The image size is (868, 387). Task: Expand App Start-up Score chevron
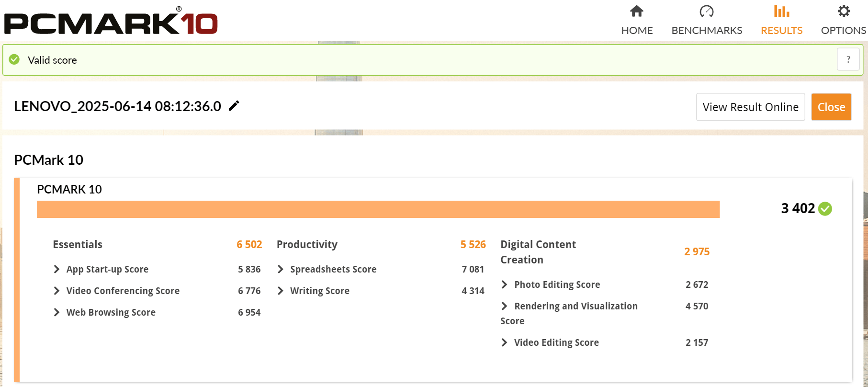56,269
